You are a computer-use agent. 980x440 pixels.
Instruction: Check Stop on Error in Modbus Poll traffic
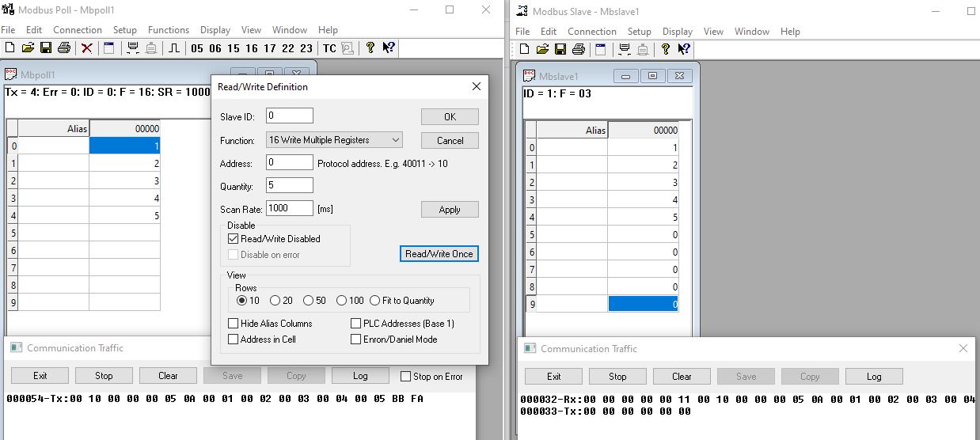406,377
